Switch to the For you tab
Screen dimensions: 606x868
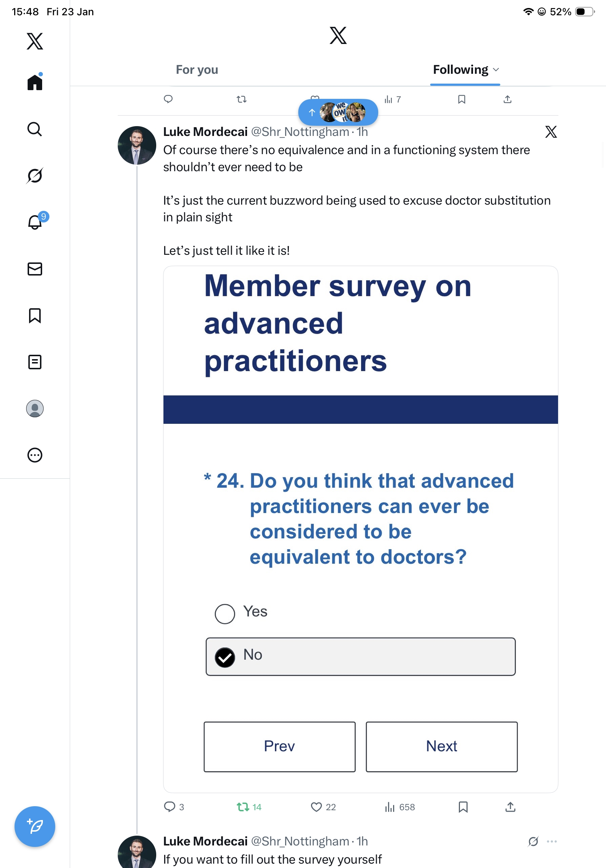click(x=197, y=70)
